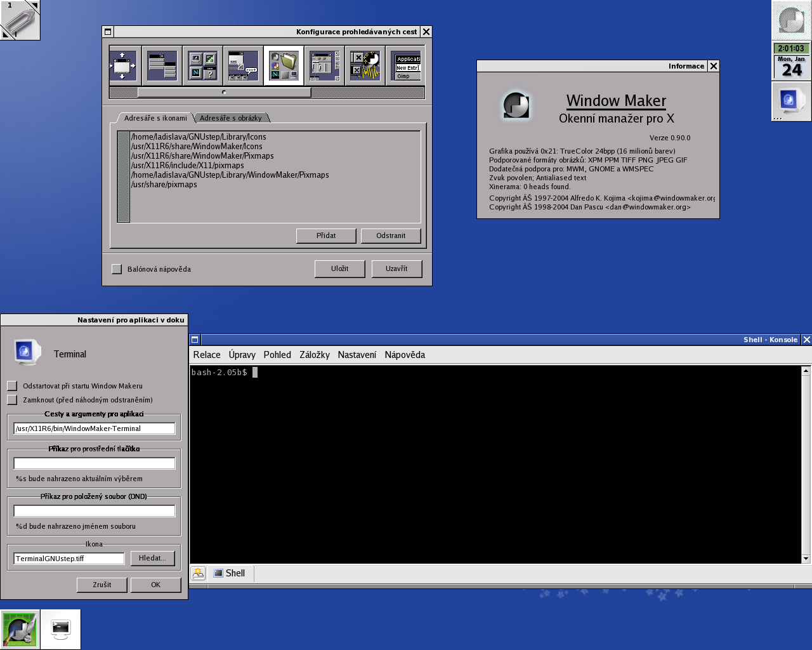This screenshot has width=812, height=650.
Task: Open the Úpravy menu
Action: [x=242, y=355]
